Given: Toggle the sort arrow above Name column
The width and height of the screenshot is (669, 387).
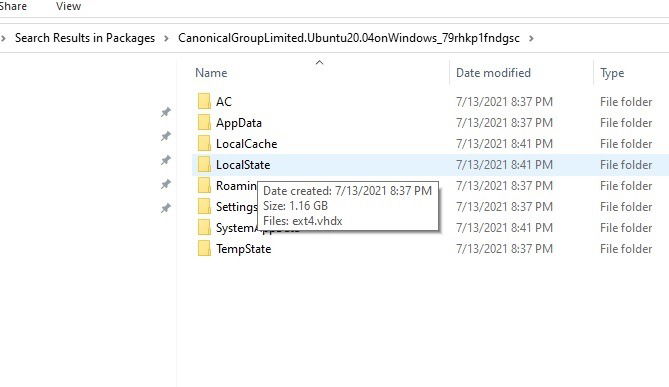Looking at the screenshot, I should [x=319, y=62].
